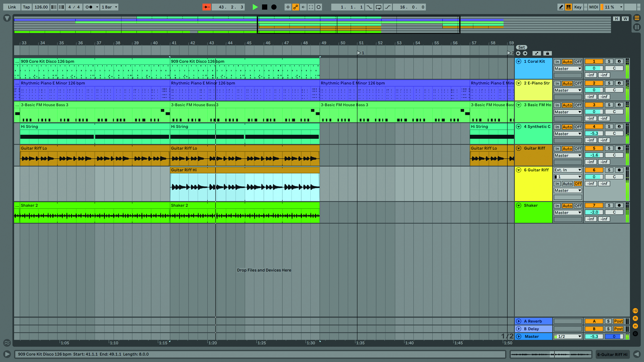Toggle the Punch-In switch icon
Image resolution: width=644 pixels, height=362 pixels.
(369, 7)
